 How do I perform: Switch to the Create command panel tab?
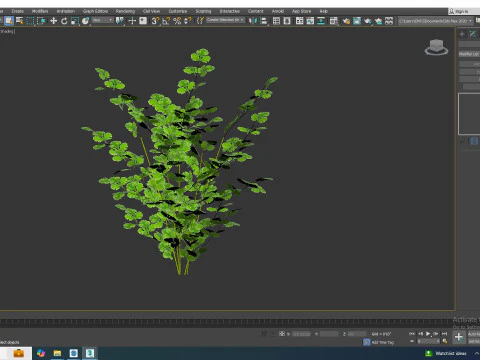click(462, 34)
